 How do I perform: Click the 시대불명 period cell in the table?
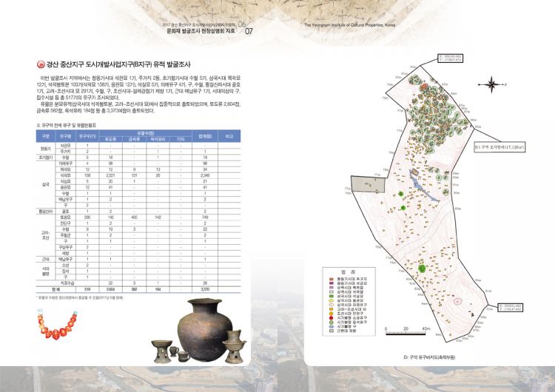pyautogui.click(x=46, y=271)
